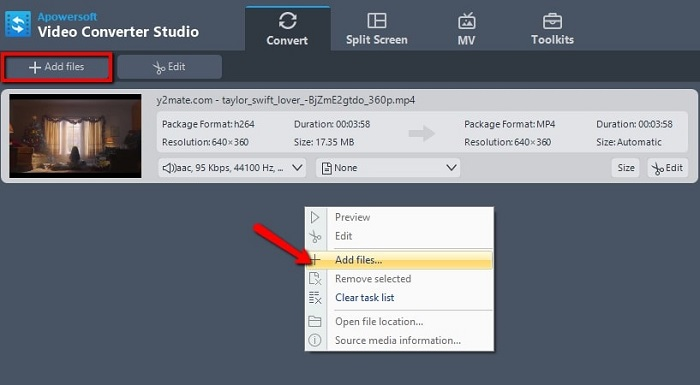
Task: Click the source Package Format: h264 text
Action: pos(208,124)
